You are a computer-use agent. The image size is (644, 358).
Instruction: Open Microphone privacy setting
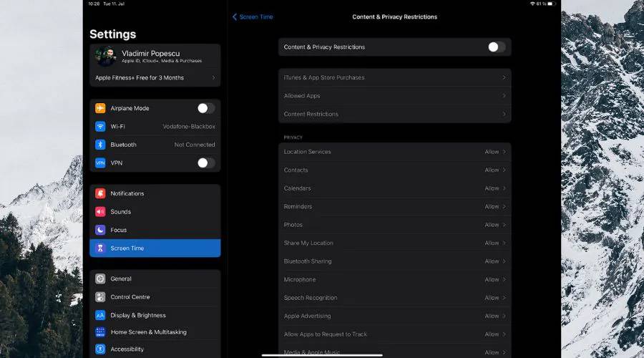pyautogui.click(x=395, y=279)
